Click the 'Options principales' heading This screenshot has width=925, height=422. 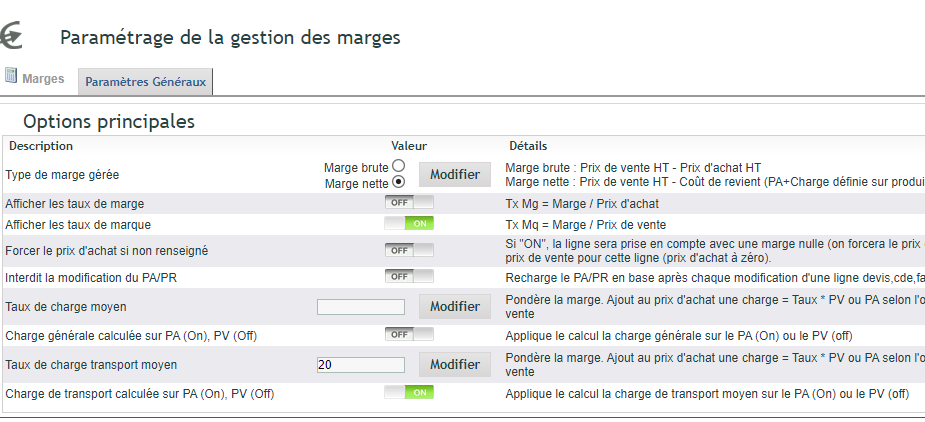(109, 122)
